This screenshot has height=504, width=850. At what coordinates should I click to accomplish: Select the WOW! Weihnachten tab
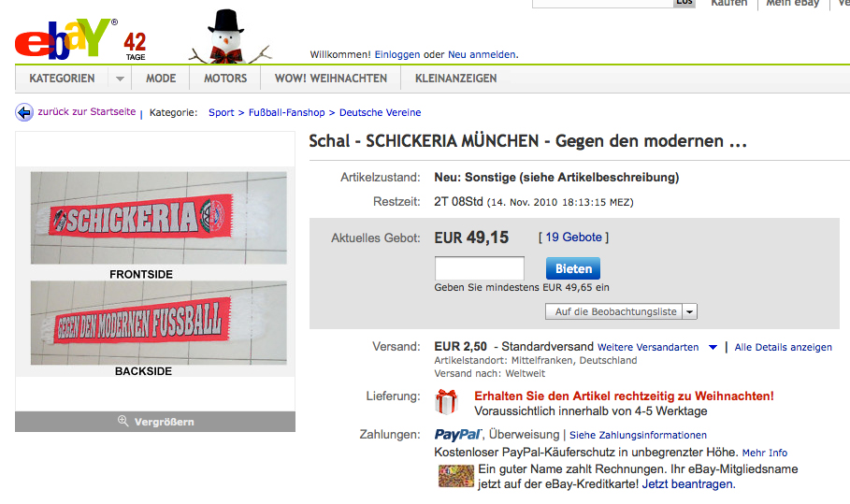331,79
